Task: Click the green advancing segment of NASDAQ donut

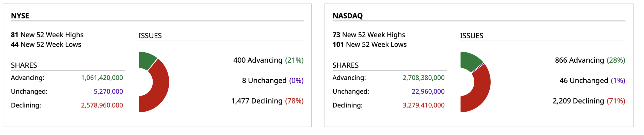Action: click(470, 61)
